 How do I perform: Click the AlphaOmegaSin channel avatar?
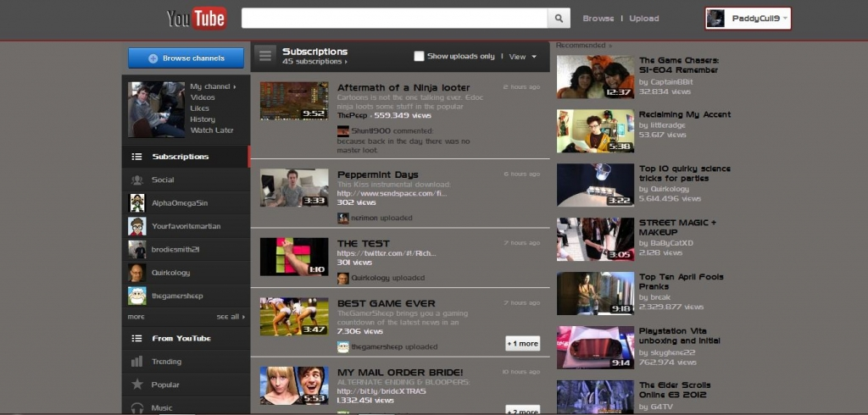(136, 203)
